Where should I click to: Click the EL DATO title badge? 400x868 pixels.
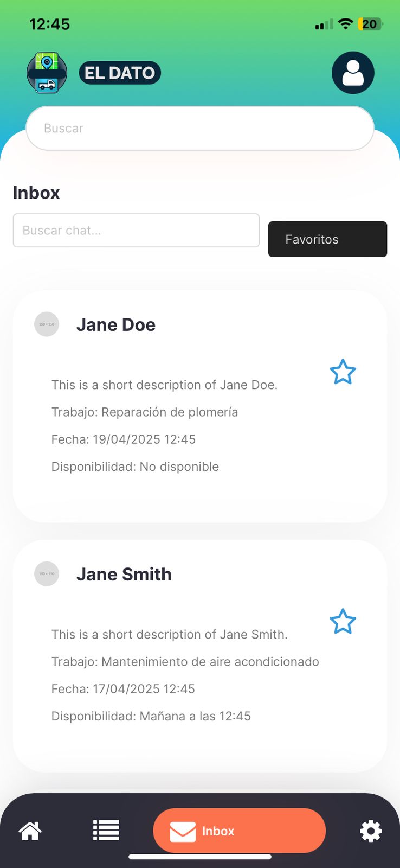[120, 73]
